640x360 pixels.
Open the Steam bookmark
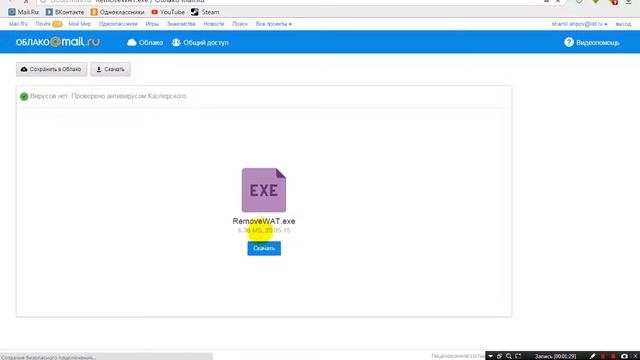coord(205,12)
